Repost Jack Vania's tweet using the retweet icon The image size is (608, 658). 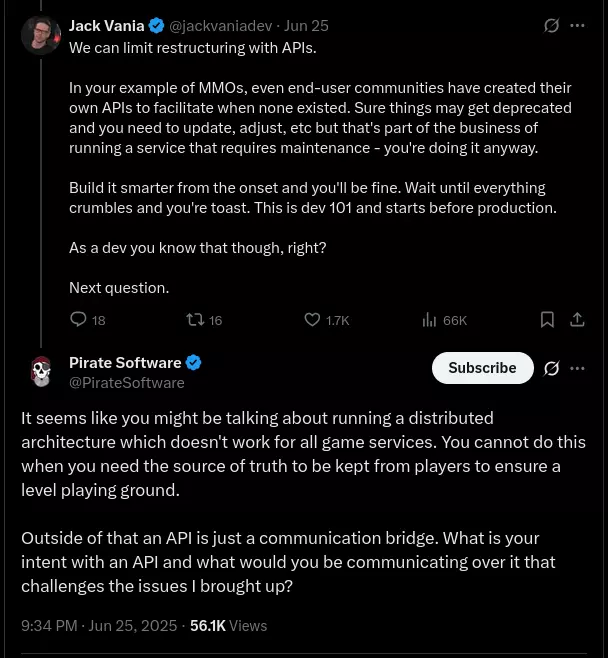click(x=196, y=320)
